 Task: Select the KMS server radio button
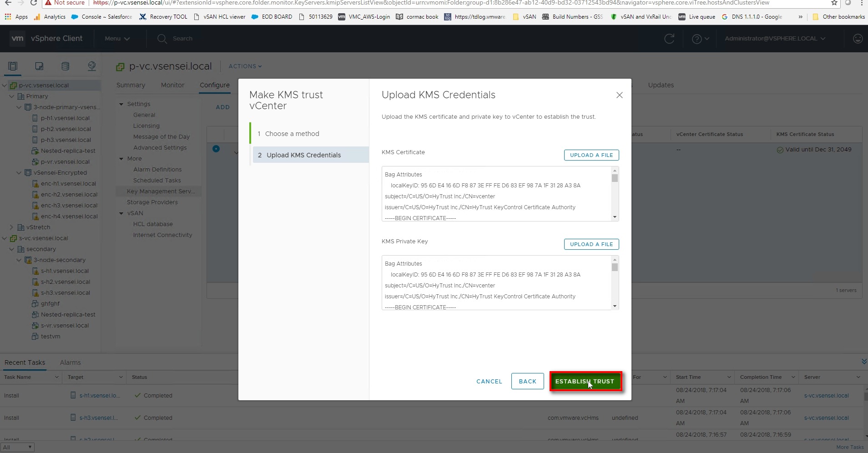click(216, 149)
